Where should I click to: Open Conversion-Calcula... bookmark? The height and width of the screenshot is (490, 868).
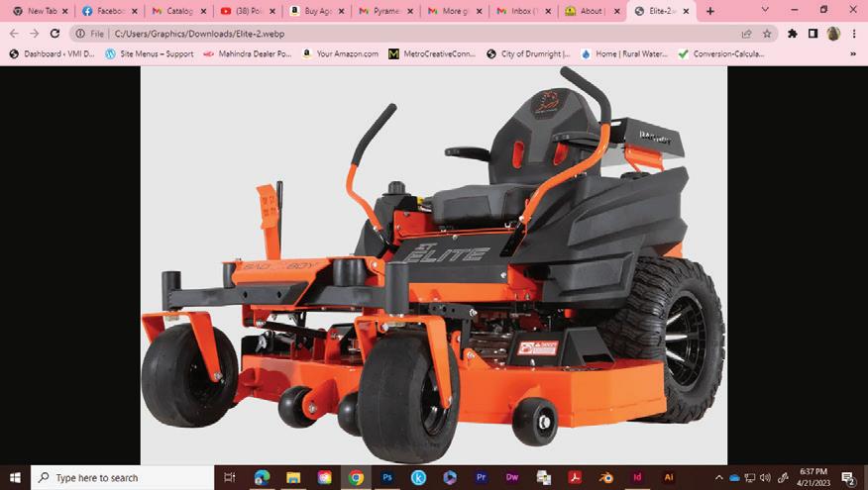pos(722,53)
